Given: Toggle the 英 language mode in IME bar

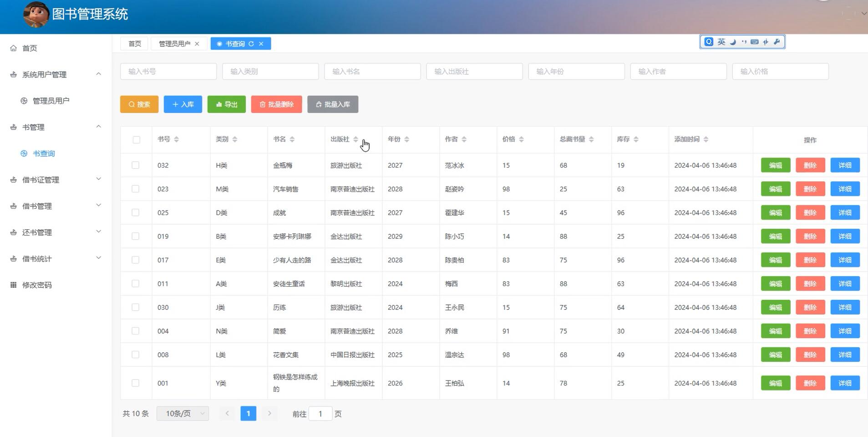Looking at the screenshot, I should pyautogui.click(x=721, y=42).
